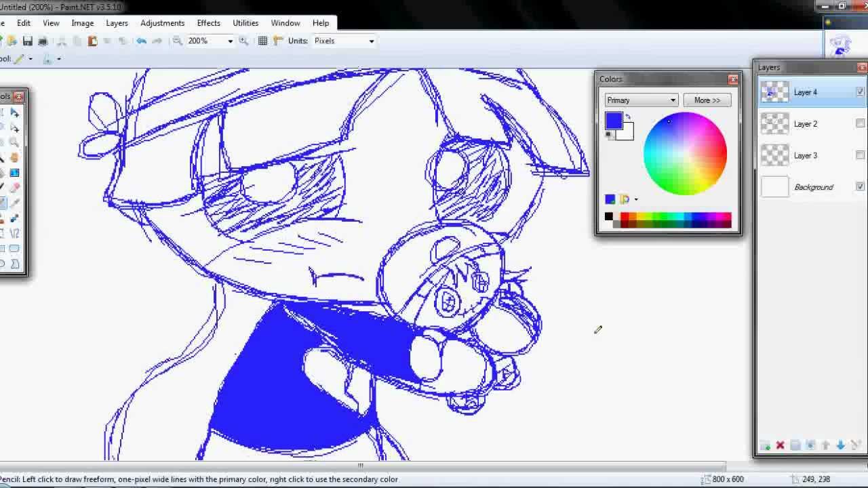Move the layer up with arrow icon
This screenshot has width=868, height=488.
[x=825, y=445]
